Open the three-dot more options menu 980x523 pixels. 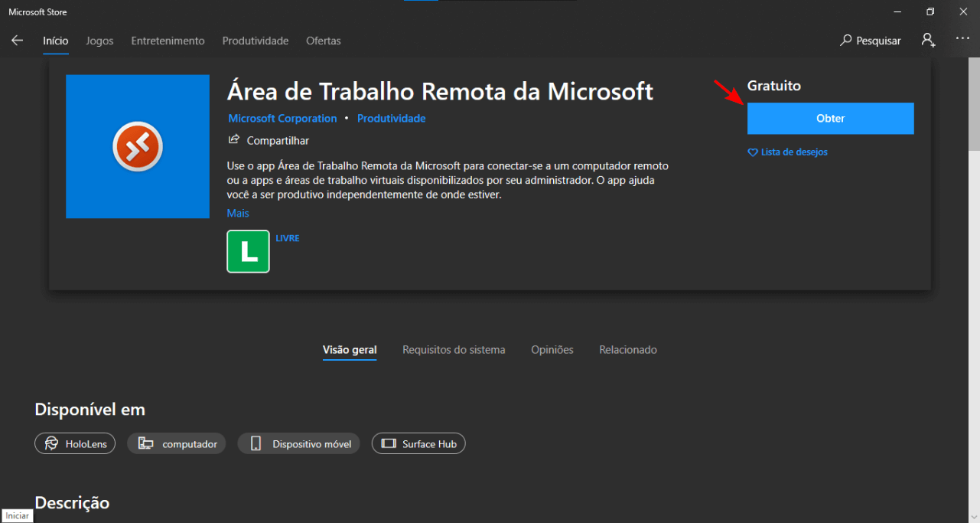click(962, 39)
